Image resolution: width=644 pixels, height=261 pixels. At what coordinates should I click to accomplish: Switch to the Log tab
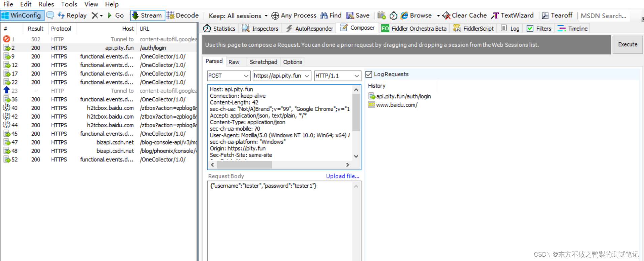510,29
